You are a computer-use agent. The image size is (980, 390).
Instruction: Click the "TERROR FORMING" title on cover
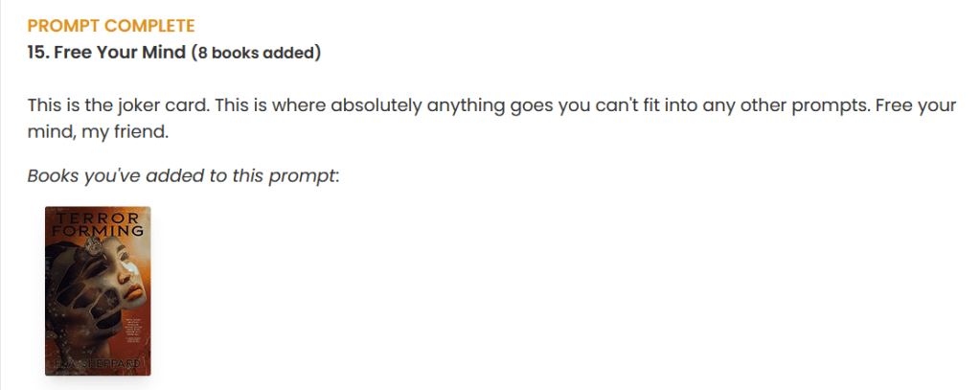(98, 224)
